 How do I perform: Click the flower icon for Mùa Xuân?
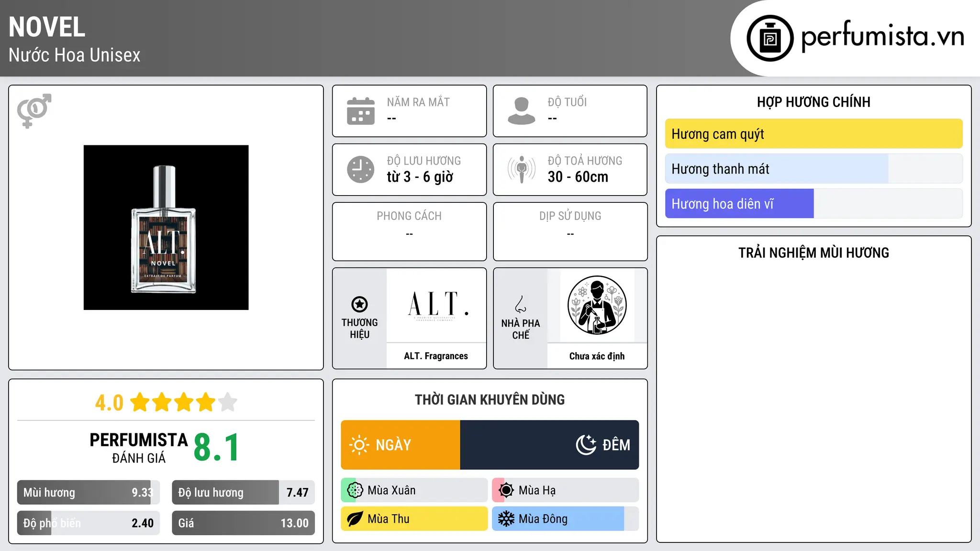point(355,490)
